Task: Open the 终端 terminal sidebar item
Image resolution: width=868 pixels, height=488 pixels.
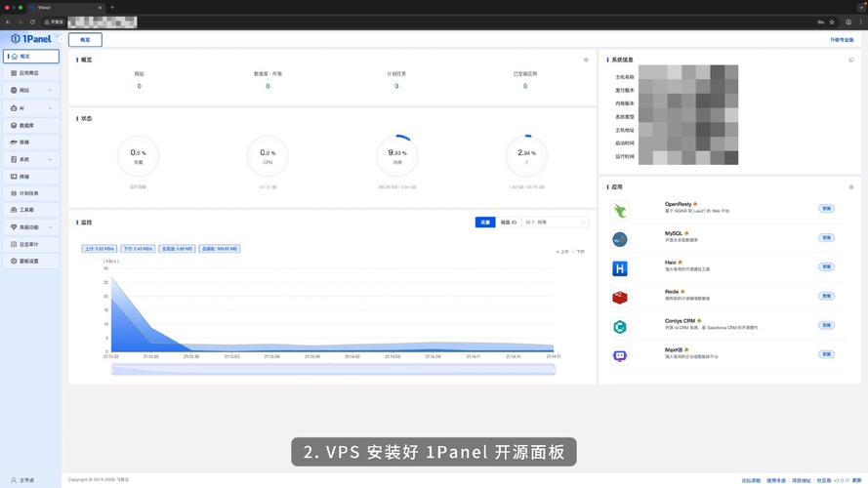Action: [31, 177]
